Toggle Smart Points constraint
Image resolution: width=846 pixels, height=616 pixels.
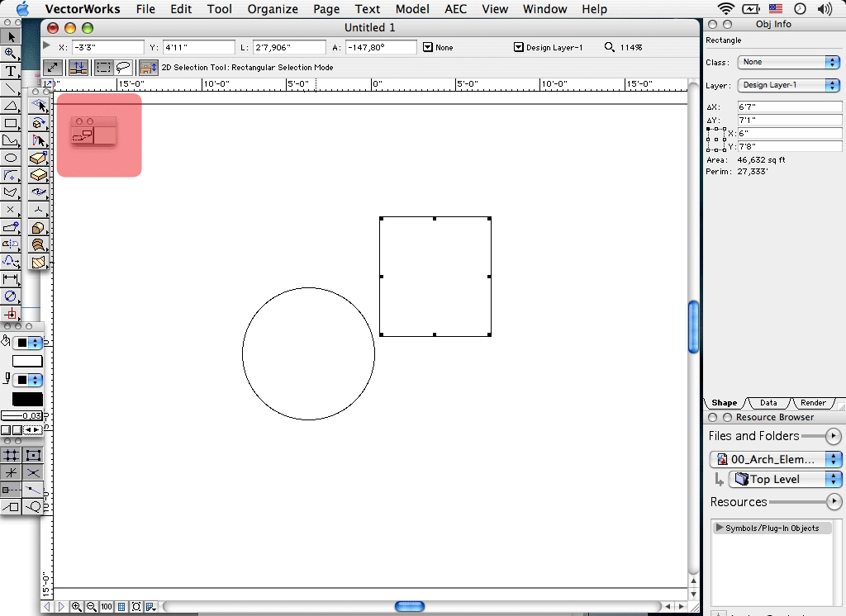11,490
